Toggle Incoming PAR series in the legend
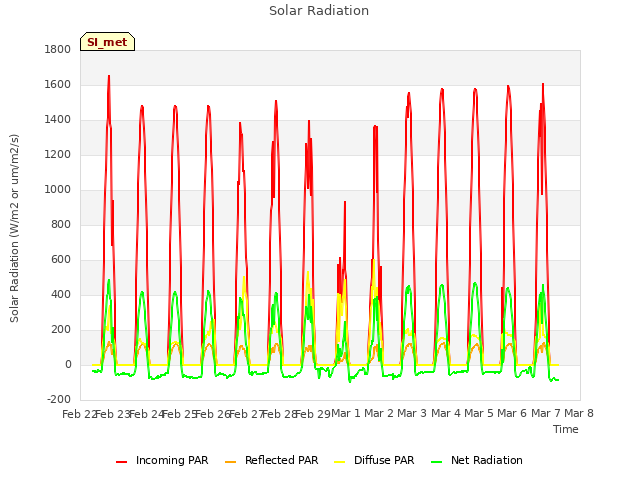640x480 pixels. pos(162,460)
